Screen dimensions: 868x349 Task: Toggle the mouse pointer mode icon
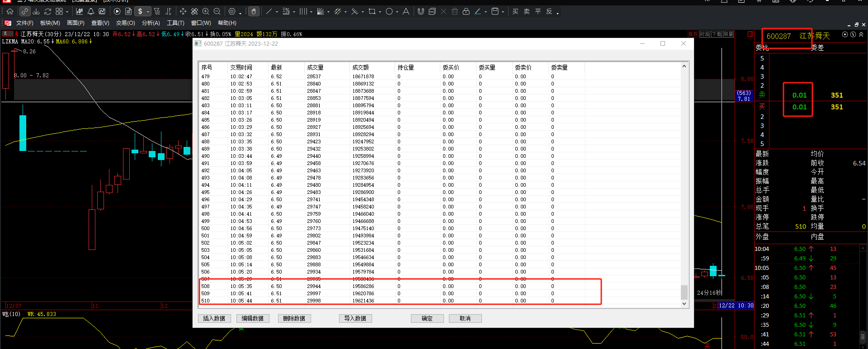[x=254, y=11]
